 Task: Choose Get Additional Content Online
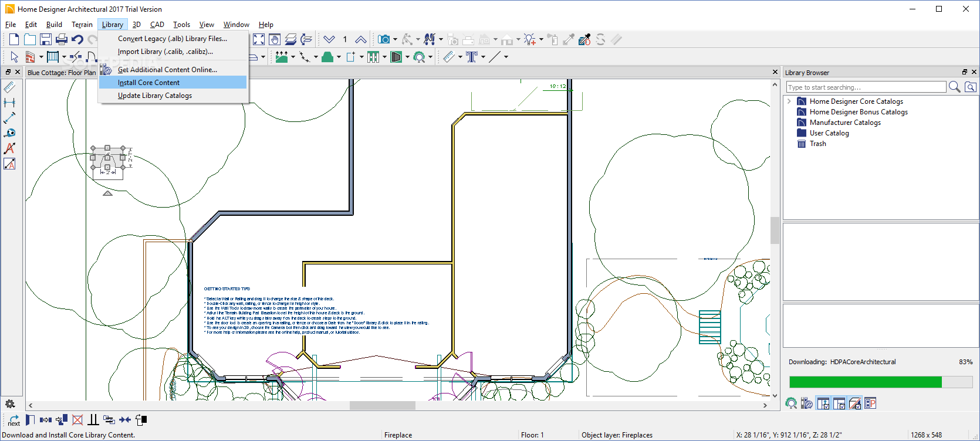pyautogui.click(x=173, y=70)
